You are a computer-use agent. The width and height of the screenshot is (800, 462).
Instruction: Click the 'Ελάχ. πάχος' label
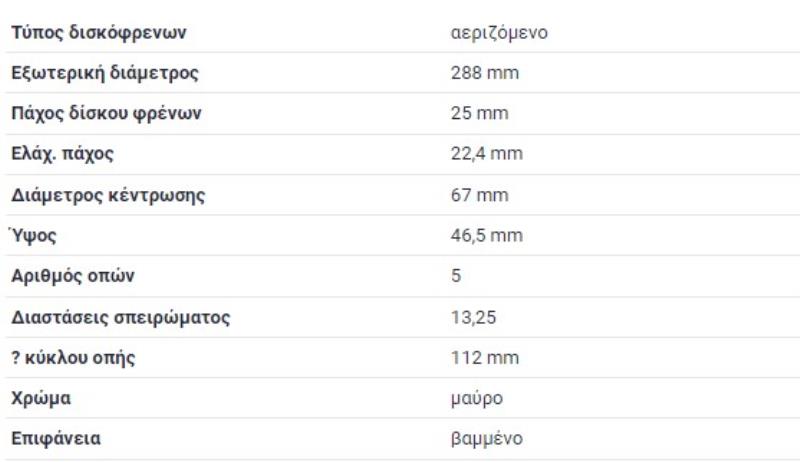(62, 154)
